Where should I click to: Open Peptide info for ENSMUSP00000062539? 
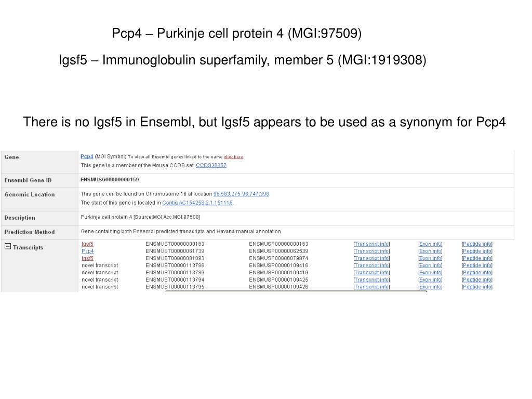pos(477,251)
